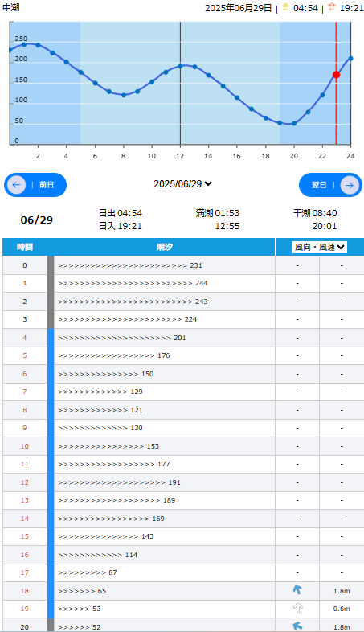Click the blue daytime bar beside hour 8

[x=51, y=409]
